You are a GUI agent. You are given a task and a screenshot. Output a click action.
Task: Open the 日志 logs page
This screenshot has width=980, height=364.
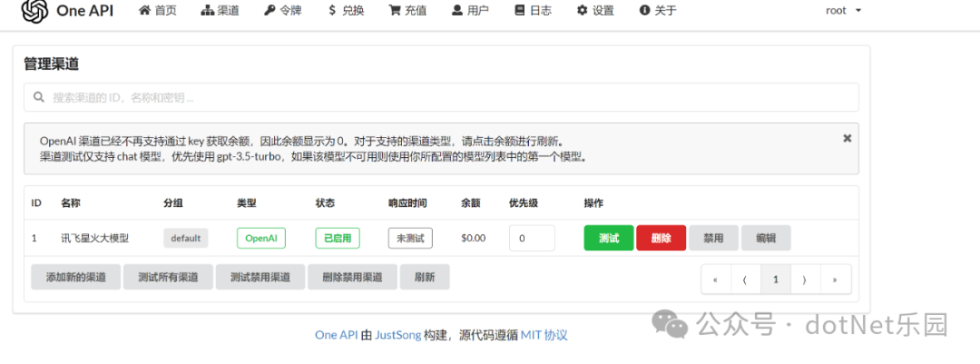coord(533,11)
